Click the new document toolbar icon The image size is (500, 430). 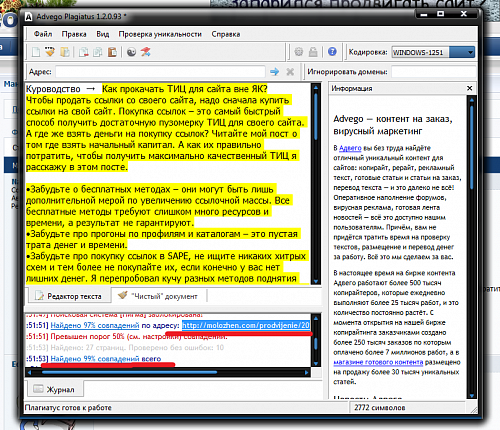(36, 52)
